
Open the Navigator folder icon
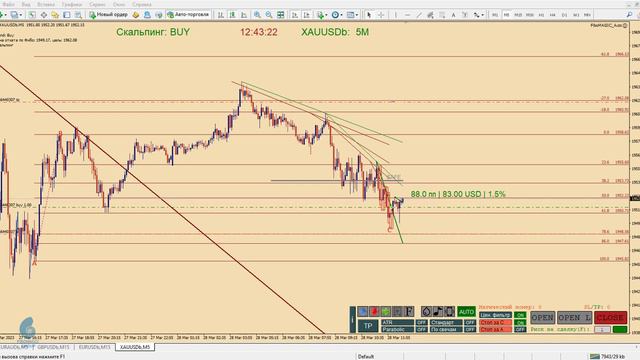point(55,15)
